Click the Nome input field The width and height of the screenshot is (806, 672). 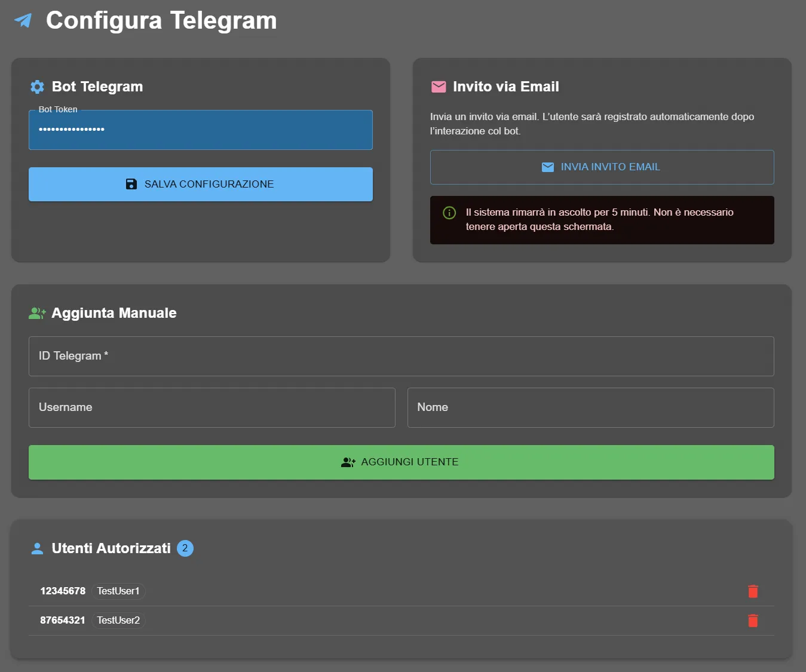[x=590, y=407]
